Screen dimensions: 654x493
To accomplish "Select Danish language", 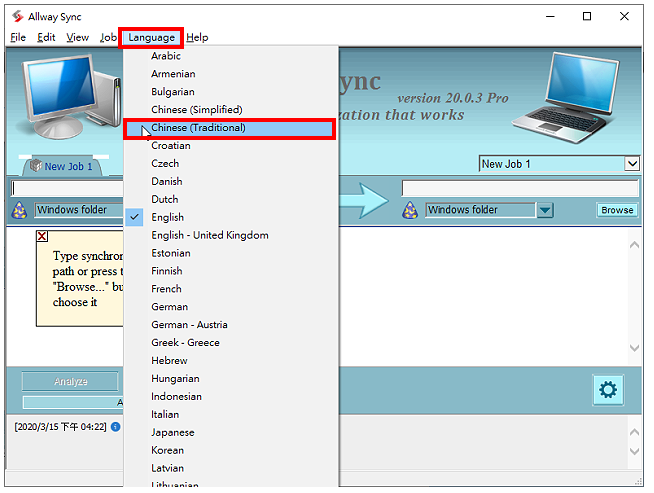I will 231,181.
